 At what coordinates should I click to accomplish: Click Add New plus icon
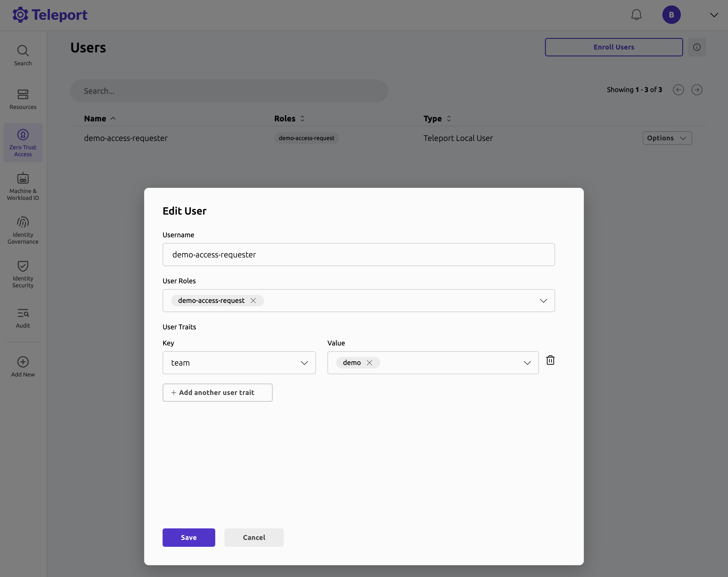pyautogui.click(x=23, y=362)
